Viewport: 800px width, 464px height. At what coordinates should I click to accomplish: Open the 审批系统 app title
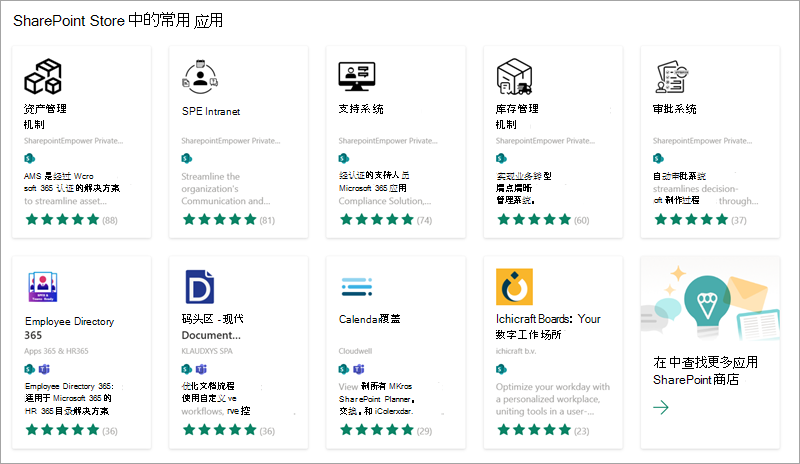pos(674,109)
